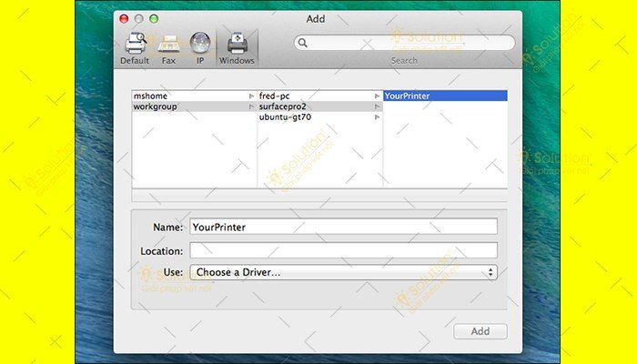
Task: Click into the Location text field
Action: point(343,250)
